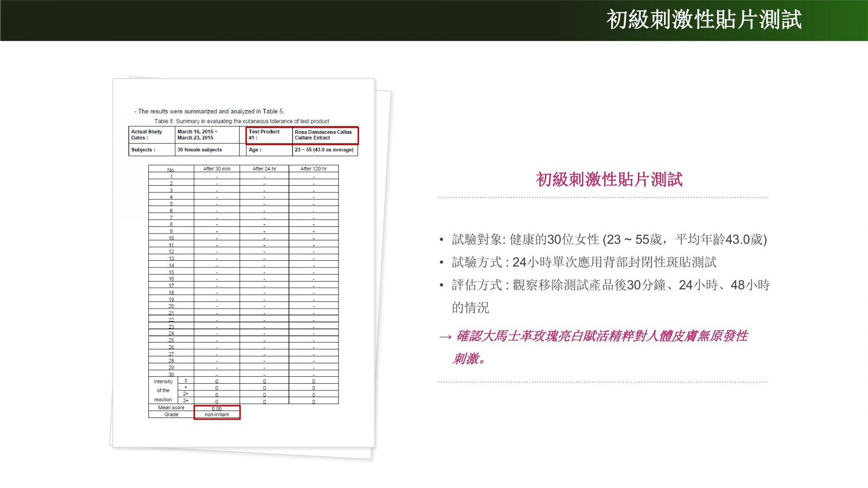
Task: Click the arrow symbol before the conclusion
Action: coord(445,337)
